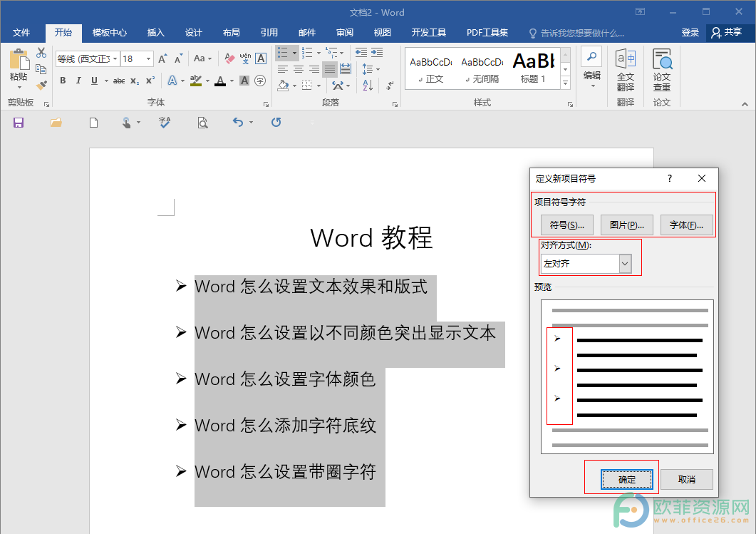
Task: Click the Share button
Action: (x=727, y=33)
